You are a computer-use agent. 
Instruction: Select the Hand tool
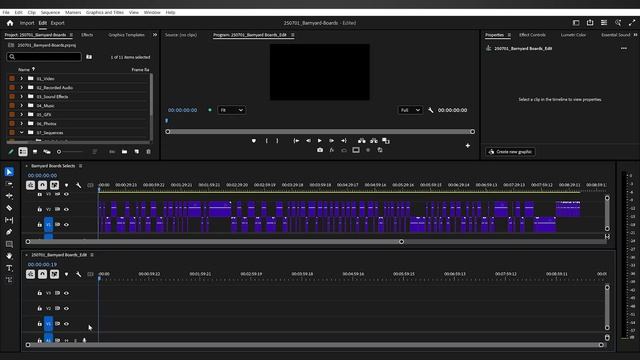point(9,256)
